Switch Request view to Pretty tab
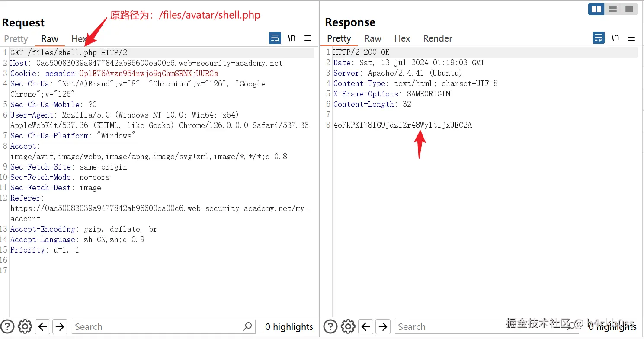 [16, 39]
